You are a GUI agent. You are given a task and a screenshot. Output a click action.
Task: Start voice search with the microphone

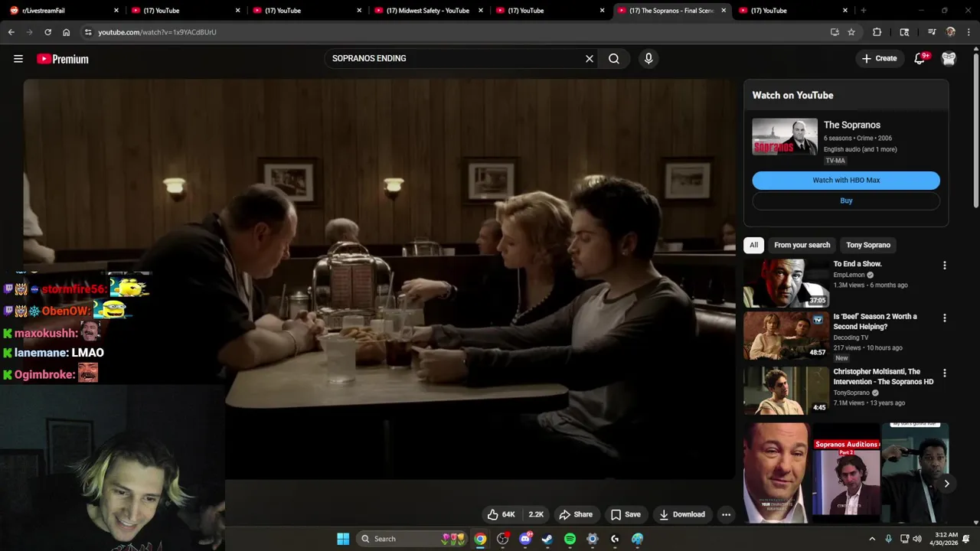pos(648,58)
